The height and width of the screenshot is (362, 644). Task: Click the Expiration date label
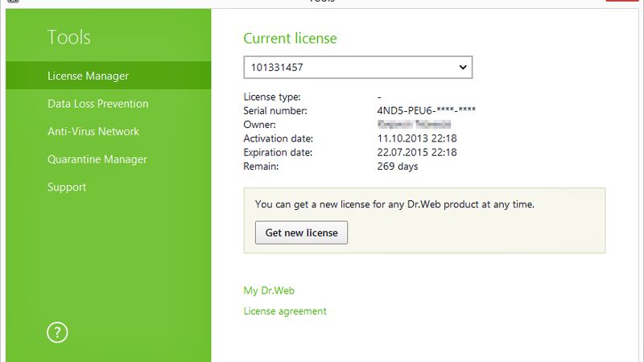tap(278, 152)
